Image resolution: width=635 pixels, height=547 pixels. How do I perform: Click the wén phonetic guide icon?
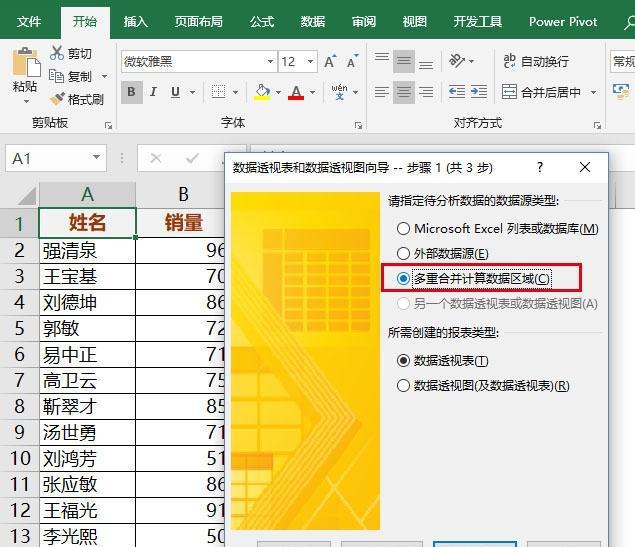click(339, 92)
